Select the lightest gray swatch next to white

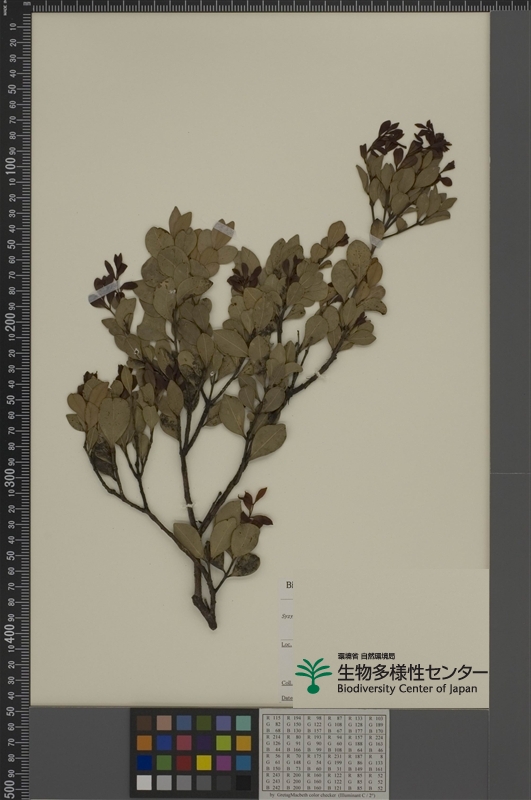coord(164,783)
